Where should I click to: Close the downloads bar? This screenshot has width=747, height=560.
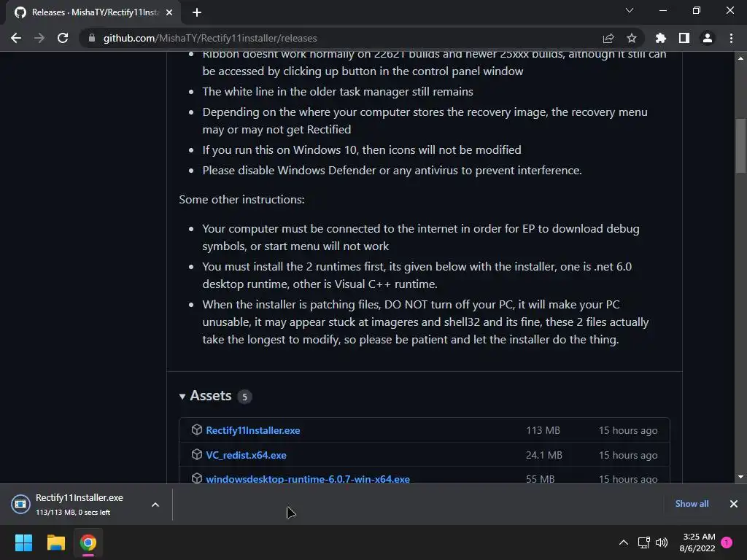(734, 504)
